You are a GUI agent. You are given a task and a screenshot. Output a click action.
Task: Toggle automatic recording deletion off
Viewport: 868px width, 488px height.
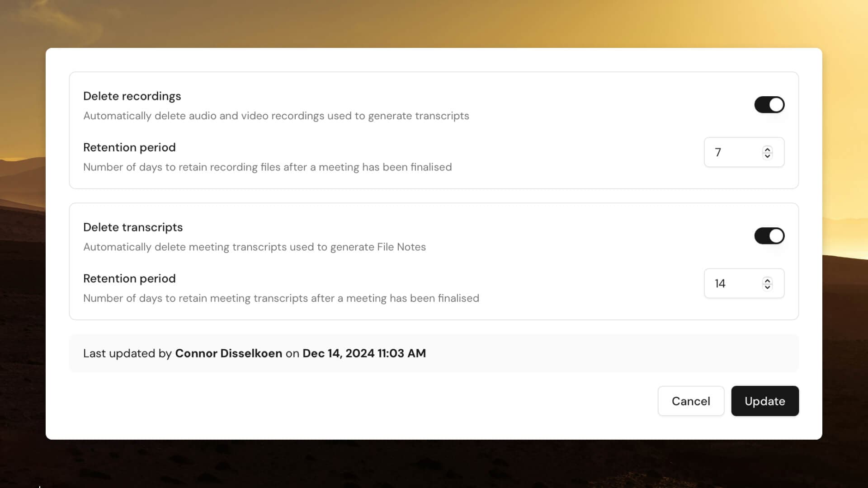coord(769,104)
